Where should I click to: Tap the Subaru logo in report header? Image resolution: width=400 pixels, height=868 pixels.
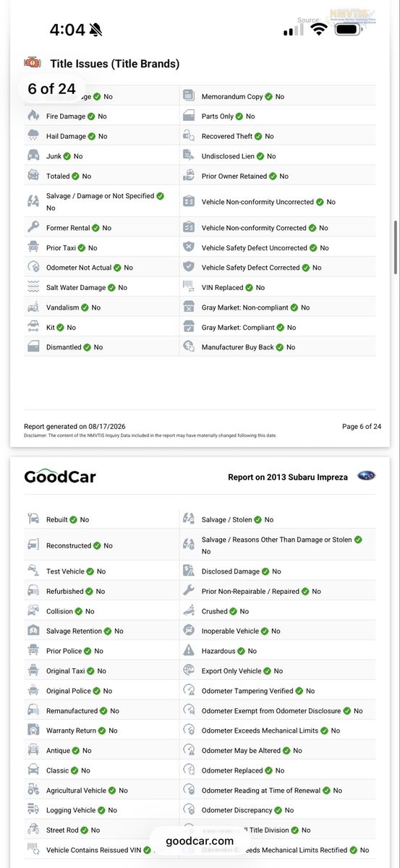(x=367, y=477)
